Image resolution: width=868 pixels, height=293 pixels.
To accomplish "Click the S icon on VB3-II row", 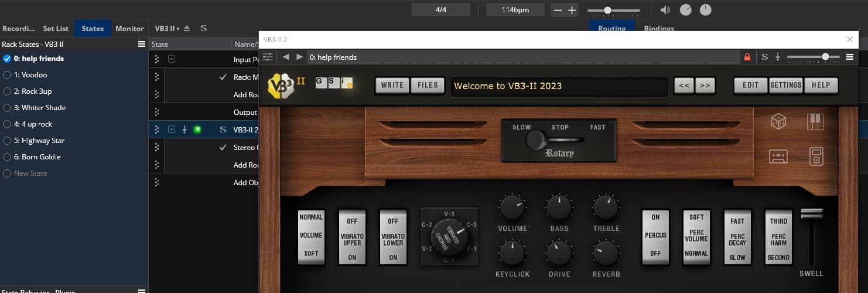I will 223,130.
